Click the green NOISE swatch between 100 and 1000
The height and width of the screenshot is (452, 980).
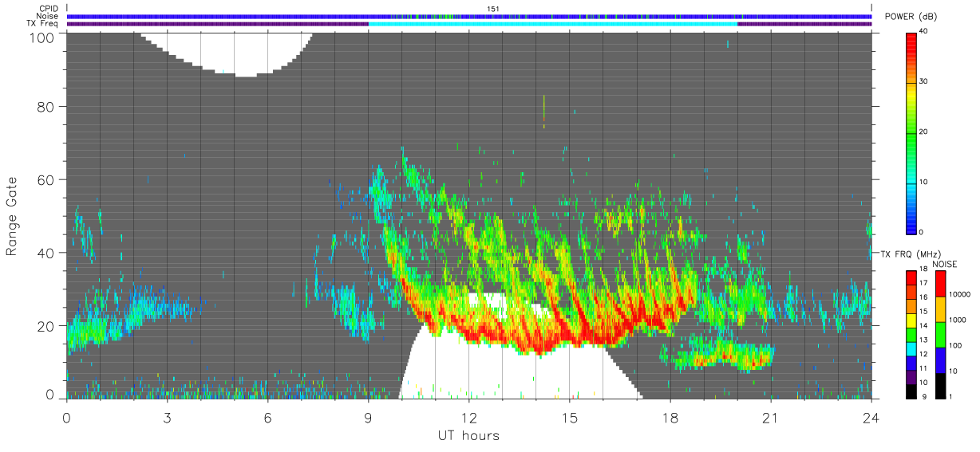pyautogui.click(x=941, y=334)
